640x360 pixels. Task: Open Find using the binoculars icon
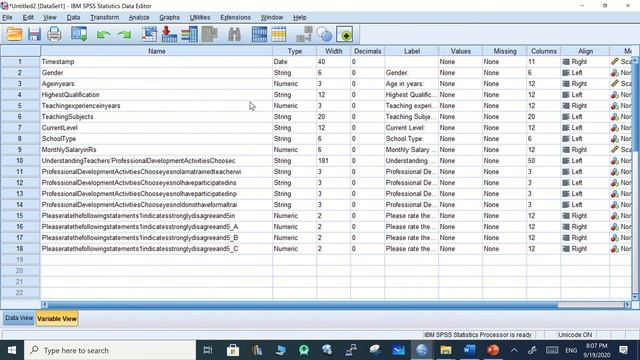click(x=234, y=34)
